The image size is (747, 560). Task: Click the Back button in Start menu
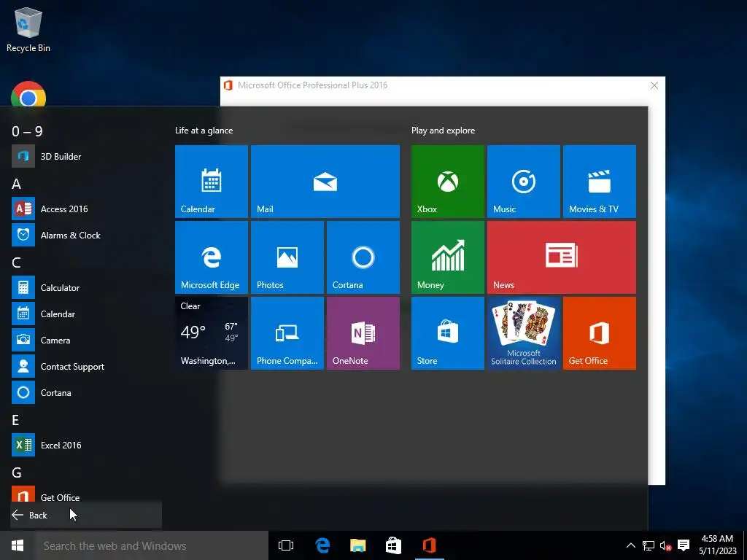pos(86,515)
